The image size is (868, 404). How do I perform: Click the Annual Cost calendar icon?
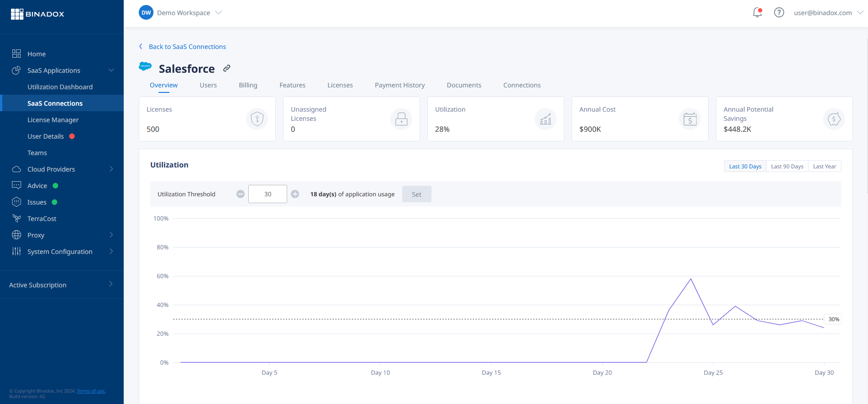click(690, 119)
